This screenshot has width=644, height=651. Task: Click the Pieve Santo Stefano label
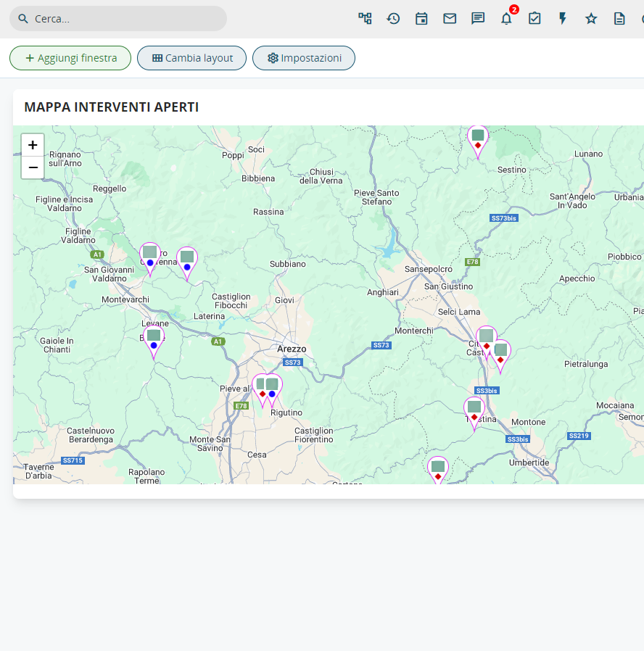tap(376, 197)
